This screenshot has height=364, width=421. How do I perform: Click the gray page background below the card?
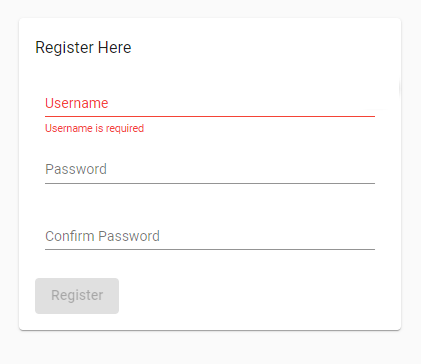point(210,348)
